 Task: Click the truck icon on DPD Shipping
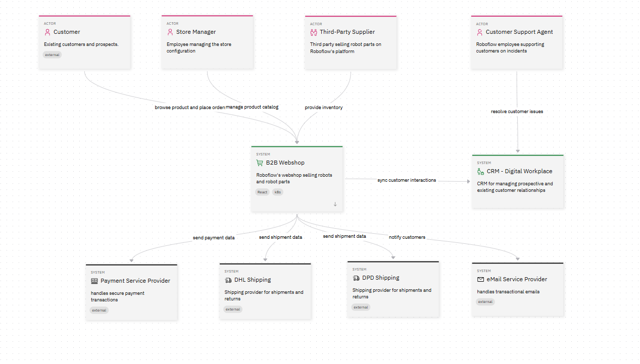pos(355,278)
